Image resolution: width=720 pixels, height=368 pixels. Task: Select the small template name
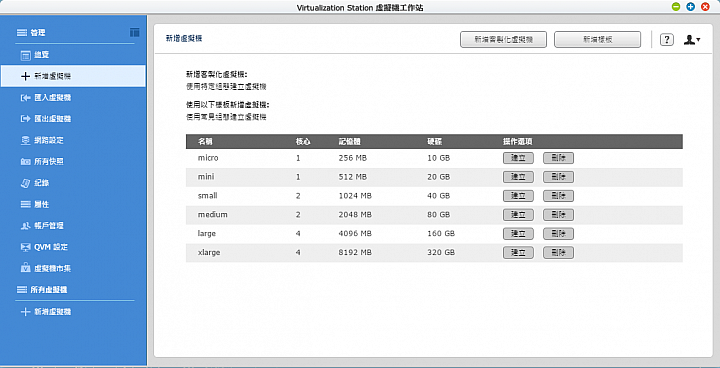click(x=208, y=196)
